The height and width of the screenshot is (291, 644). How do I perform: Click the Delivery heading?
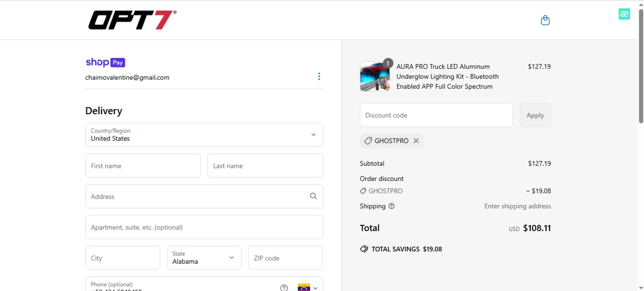(x=104, y=111)
